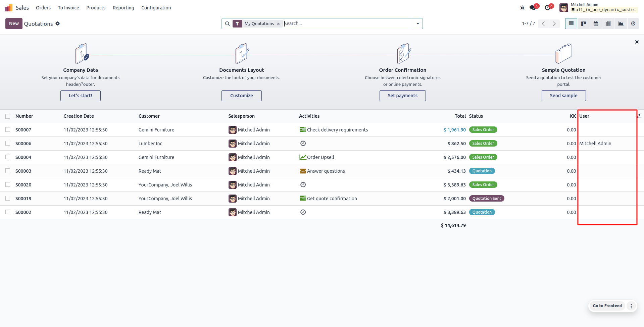Tick the checkbox for S00007
The width and height of the screenshot is (644, 327).
click(x=8, y=130)
